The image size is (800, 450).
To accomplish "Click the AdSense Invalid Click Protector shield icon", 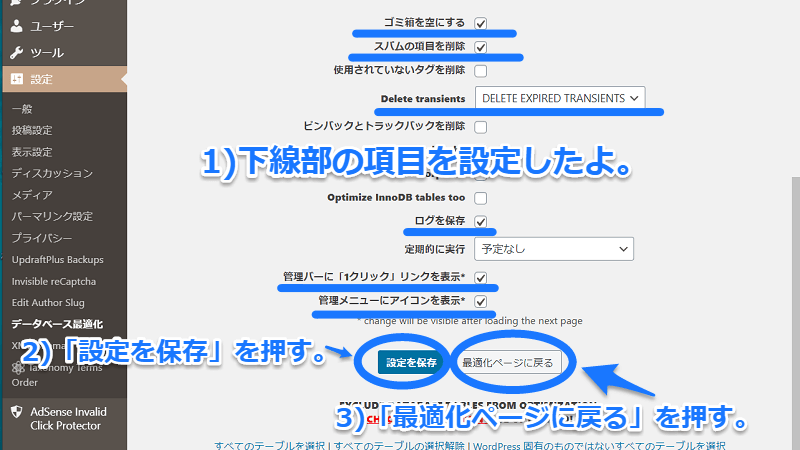I will 17,412.
